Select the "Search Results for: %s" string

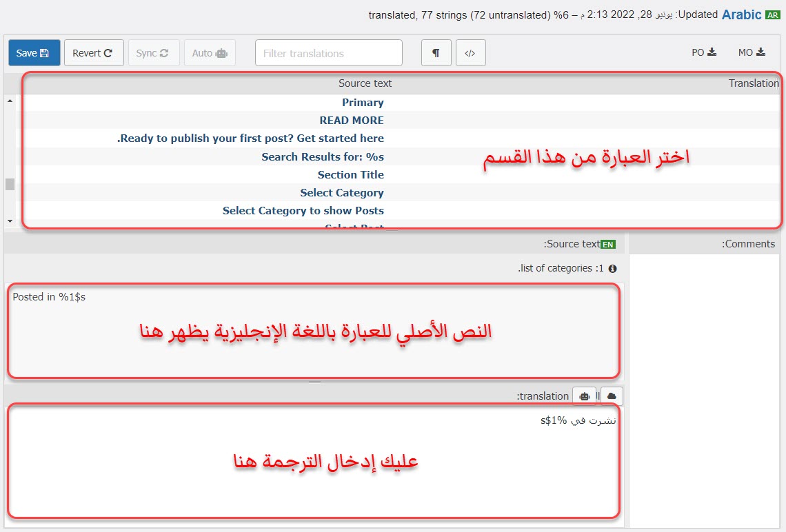coord(323,157)
